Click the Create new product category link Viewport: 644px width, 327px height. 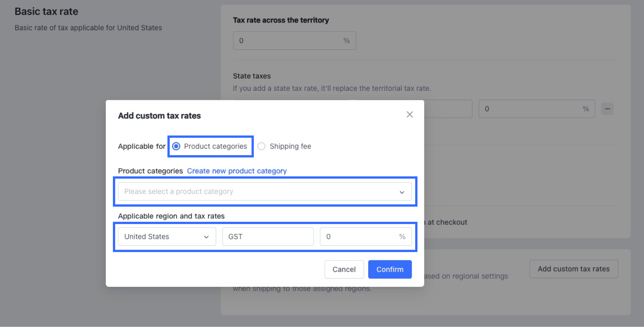(x=237, y=171)
